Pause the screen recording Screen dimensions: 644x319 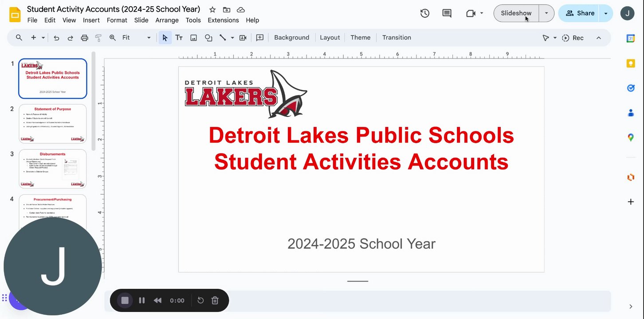(142, 300)
